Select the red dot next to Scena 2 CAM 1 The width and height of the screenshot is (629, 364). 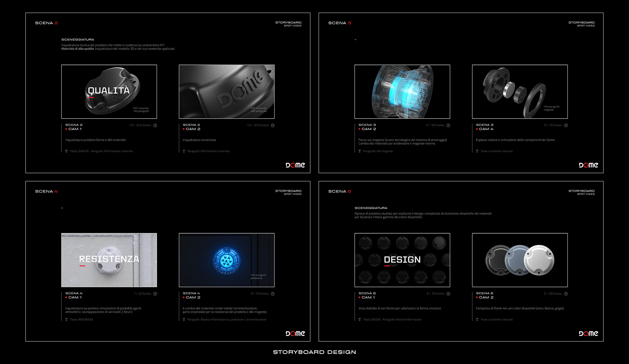pyautogui.click(x=66, y=129)
